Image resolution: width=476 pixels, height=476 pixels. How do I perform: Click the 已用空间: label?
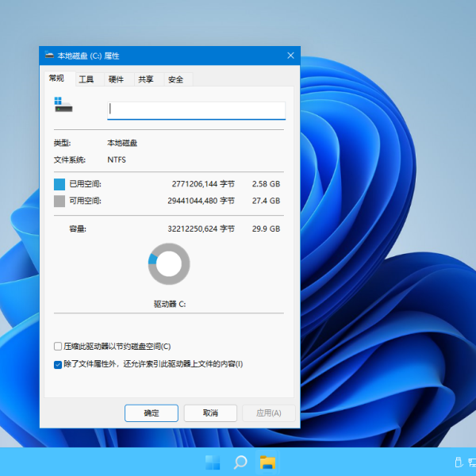[x=86, y=184]
